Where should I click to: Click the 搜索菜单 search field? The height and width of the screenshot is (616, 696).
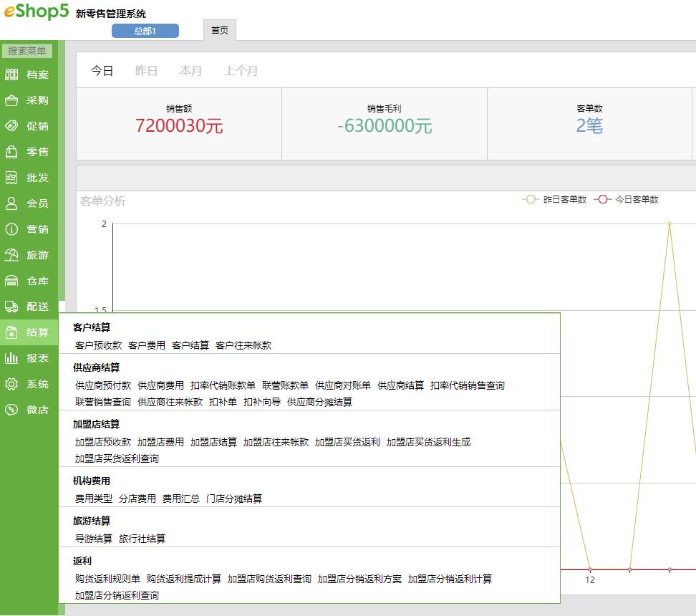[x=27, y=51]
